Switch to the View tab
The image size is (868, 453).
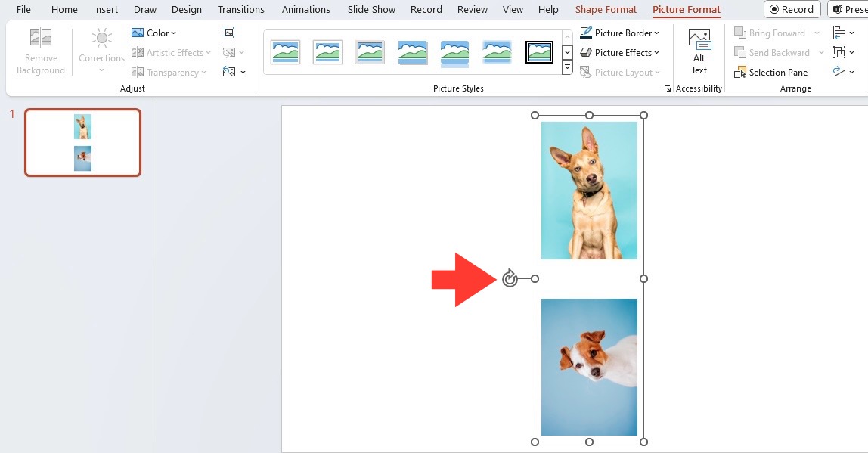(x=513, y=9)
